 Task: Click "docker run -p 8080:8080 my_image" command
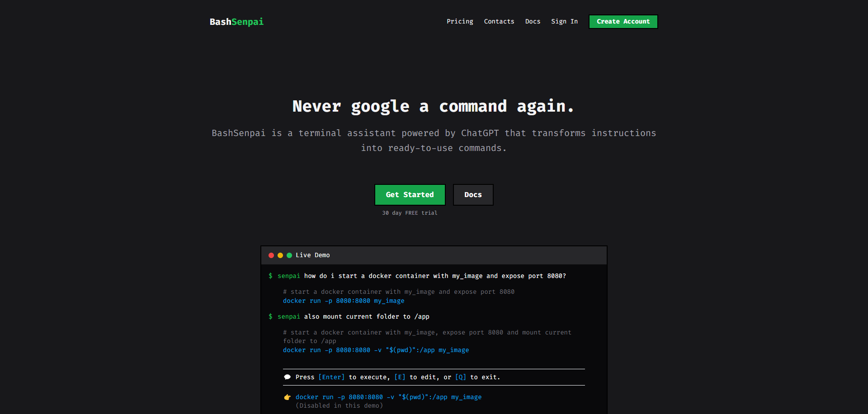(344, 301)
